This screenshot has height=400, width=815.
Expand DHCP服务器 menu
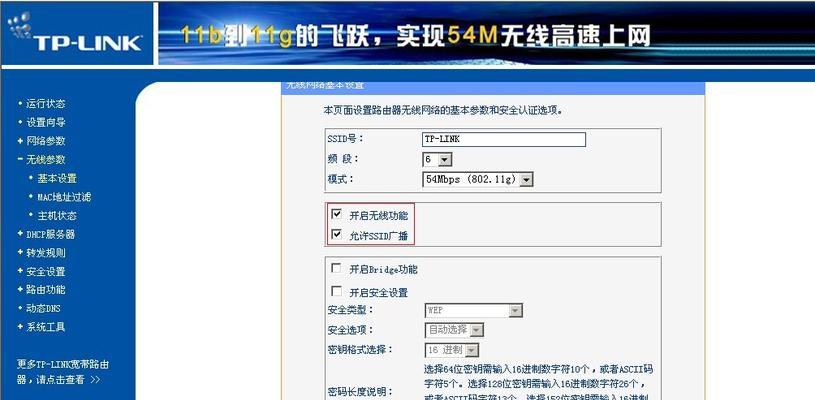pos(50,234)
